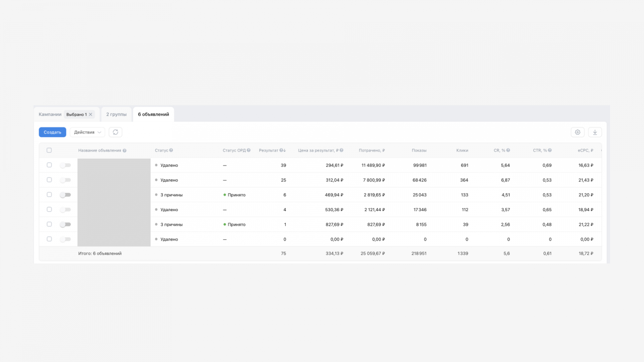Click help icon beside Название объявления

124,150
